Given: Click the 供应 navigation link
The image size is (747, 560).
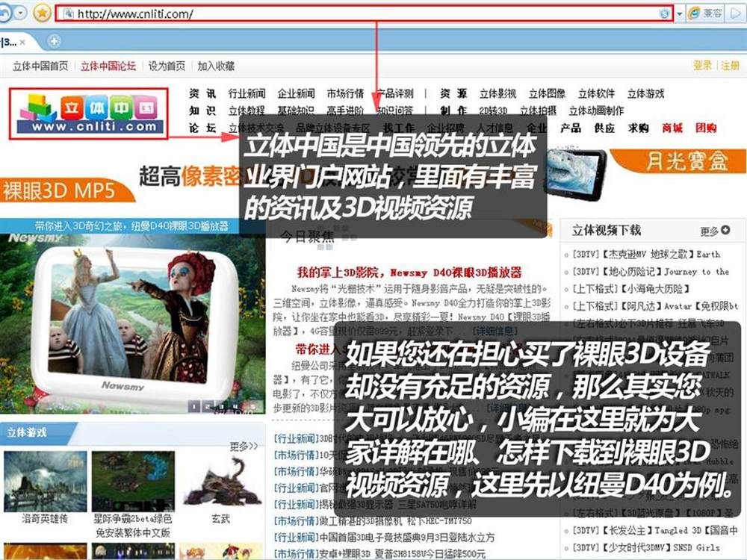Looking at the screenshot, I should pyautogui.click(x=604, y=128).
